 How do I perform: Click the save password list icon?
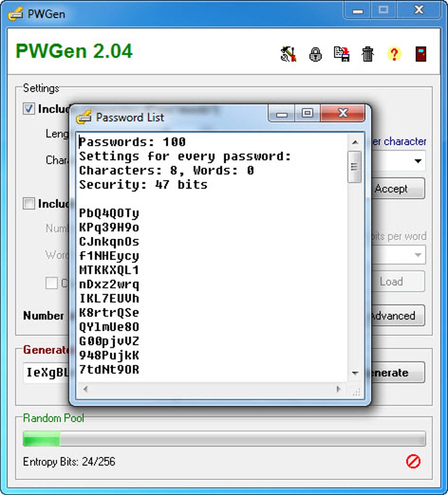coord(342,54)
